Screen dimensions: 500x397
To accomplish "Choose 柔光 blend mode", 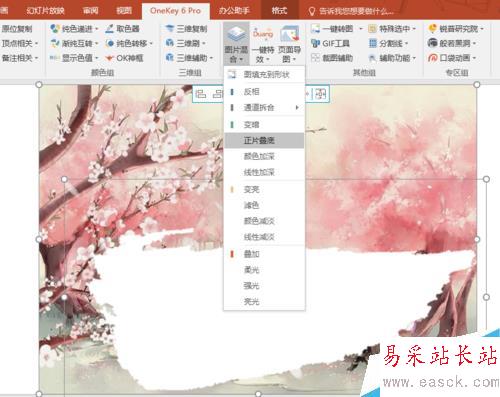I will 264,270.
